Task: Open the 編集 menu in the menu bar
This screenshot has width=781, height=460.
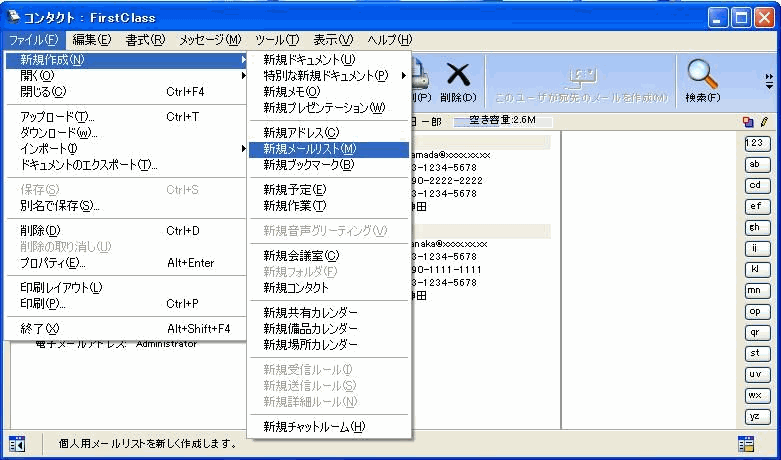Action: (x=91, y=39)
